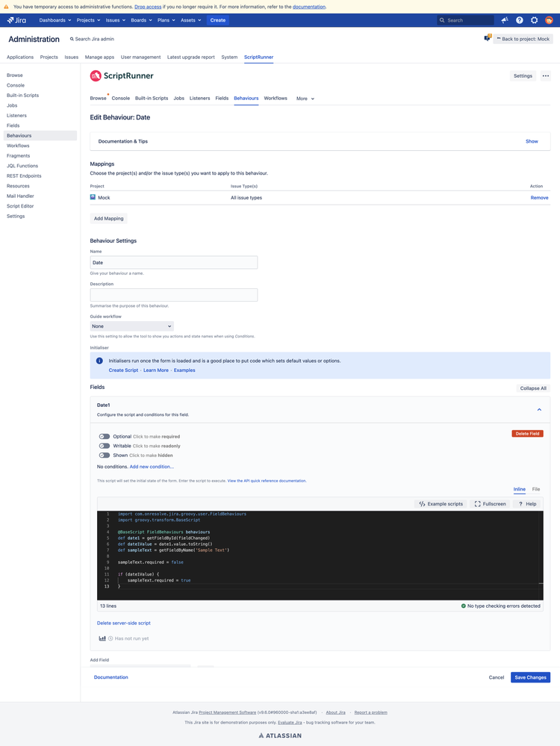This screenshot has height=746, width=560.
Task: Toggle the Writable switch to make field readonly
Action: pyautogui.click(x=104, y=446)
